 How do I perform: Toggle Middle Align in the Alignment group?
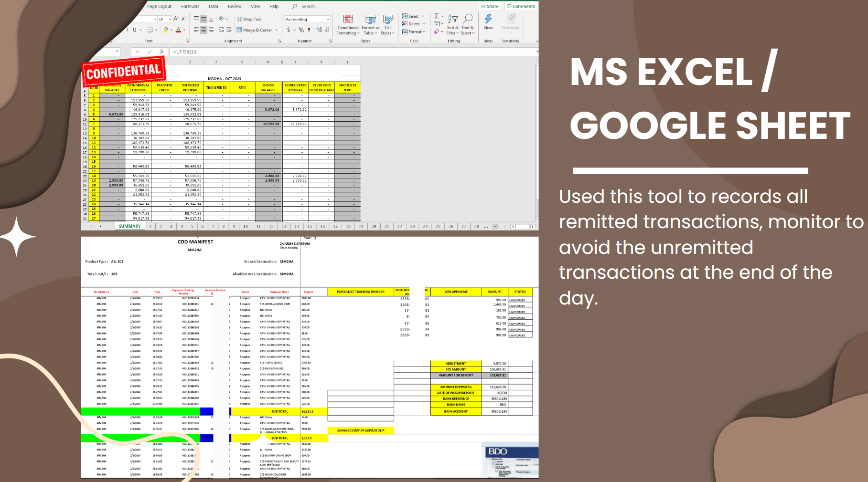point(204,19)
